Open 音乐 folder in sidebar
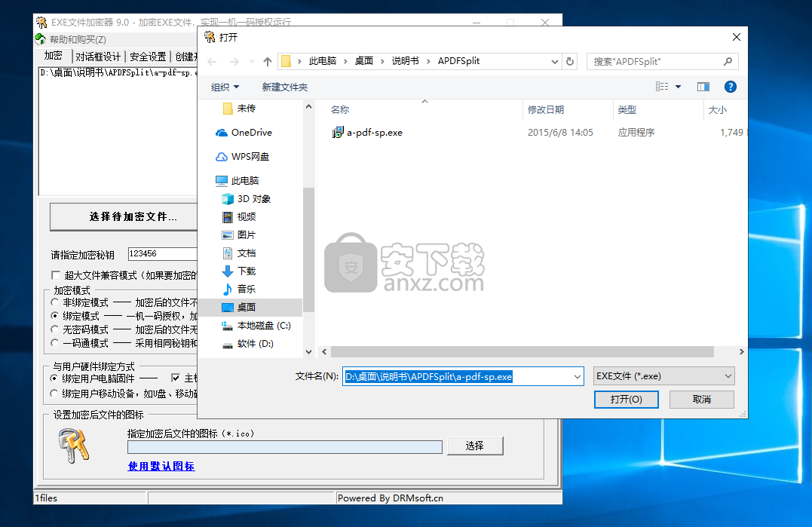Image resolution: width=812 pixels, height=527 pixels. point(239,290)
